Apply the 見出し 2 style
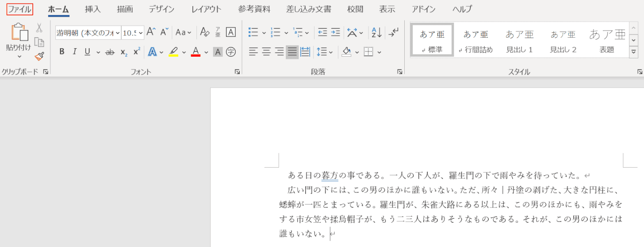 click(563, 40)
